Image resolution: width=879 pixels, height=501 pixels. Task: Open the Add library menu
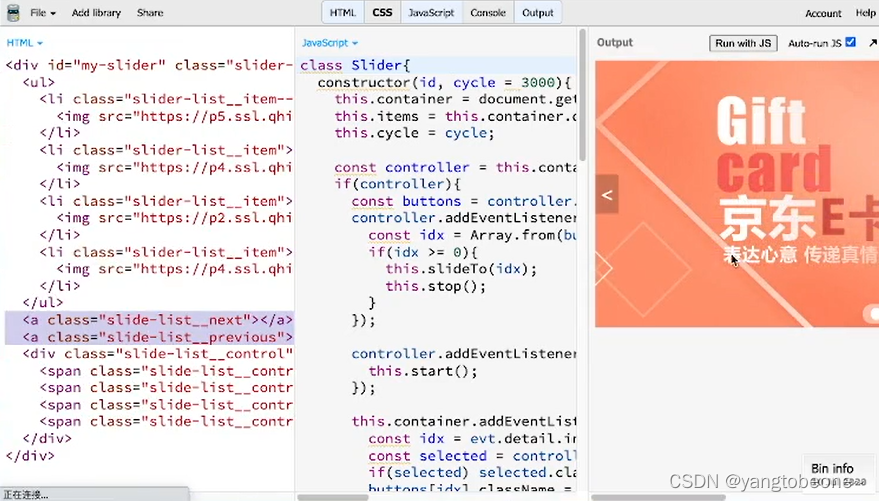coord(96,12)
